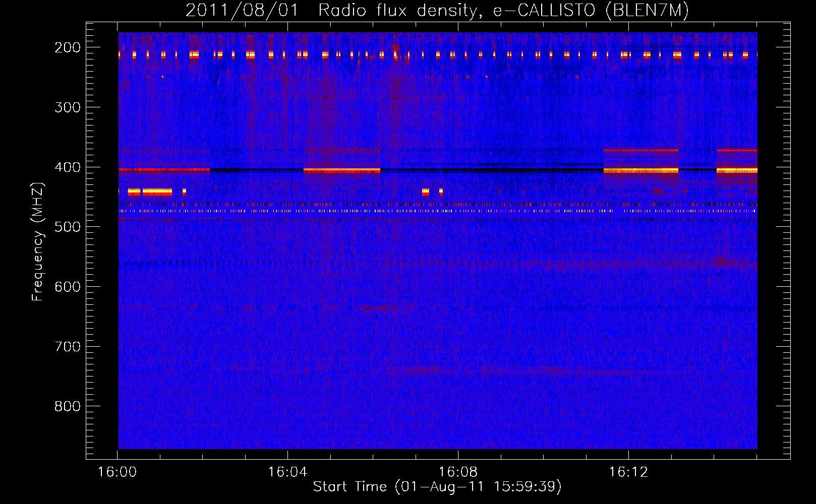Click the 800 frequency tick label
The image size is (816, 504).
[68, 406]
